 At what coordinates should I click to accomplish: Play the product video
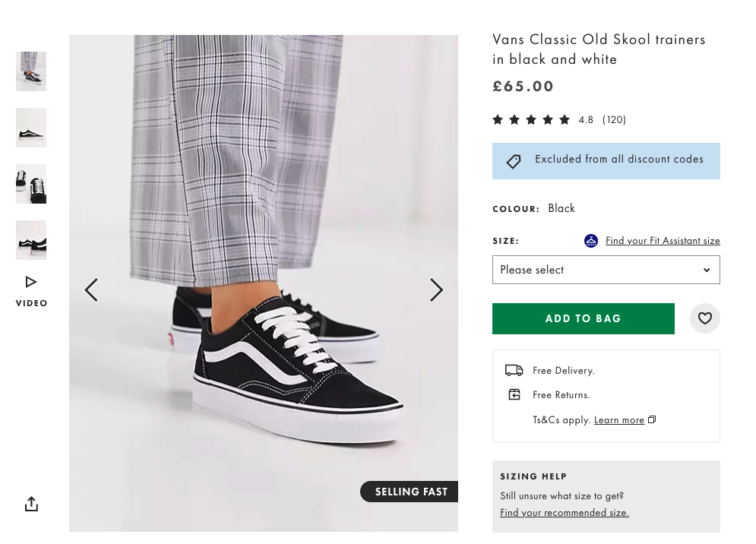31,289
